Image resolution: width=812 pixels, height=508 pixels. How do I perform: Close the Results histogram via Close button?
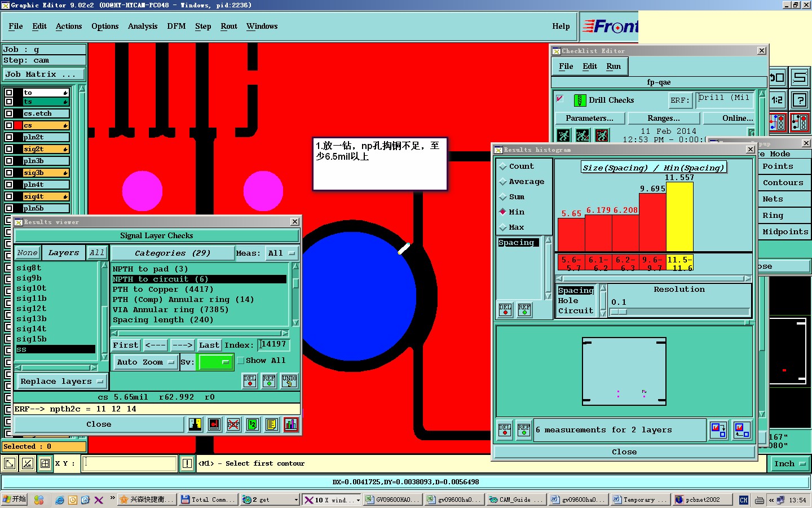click(x=624, y=452)
